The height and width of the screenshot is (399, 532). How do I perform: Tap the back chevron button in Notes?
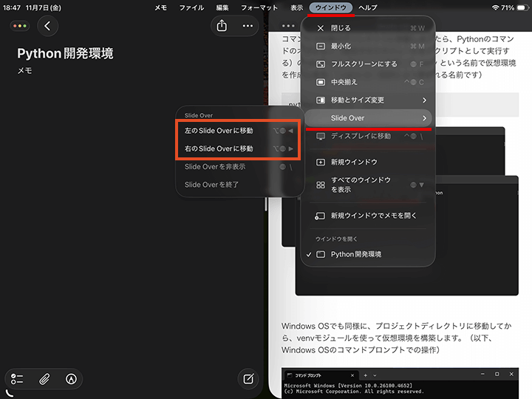pos(47,26)
